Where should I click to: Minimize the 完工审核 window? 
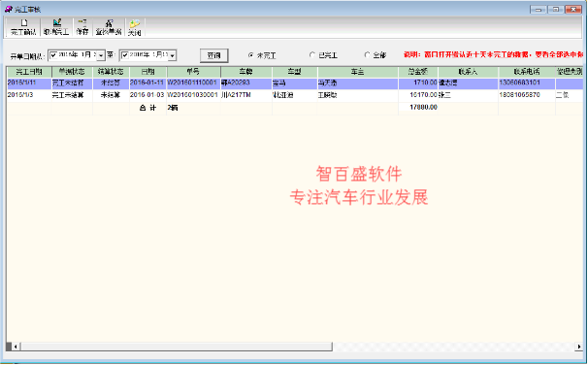click(x=538, y=10)
